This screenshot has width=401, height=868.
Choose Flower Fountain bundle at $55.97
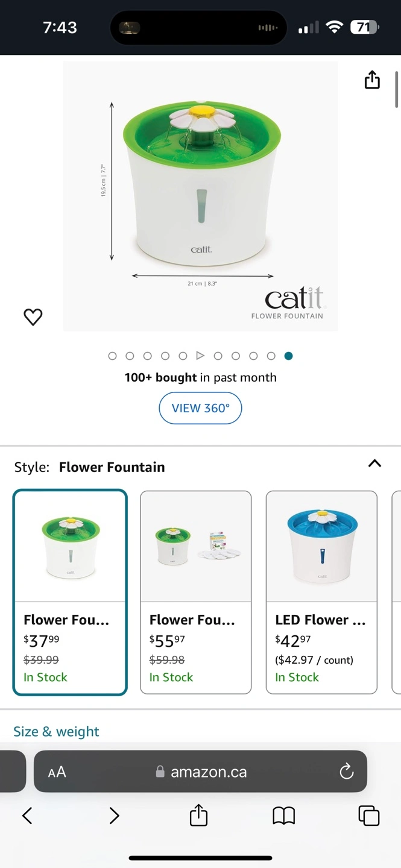coord(195,592)
